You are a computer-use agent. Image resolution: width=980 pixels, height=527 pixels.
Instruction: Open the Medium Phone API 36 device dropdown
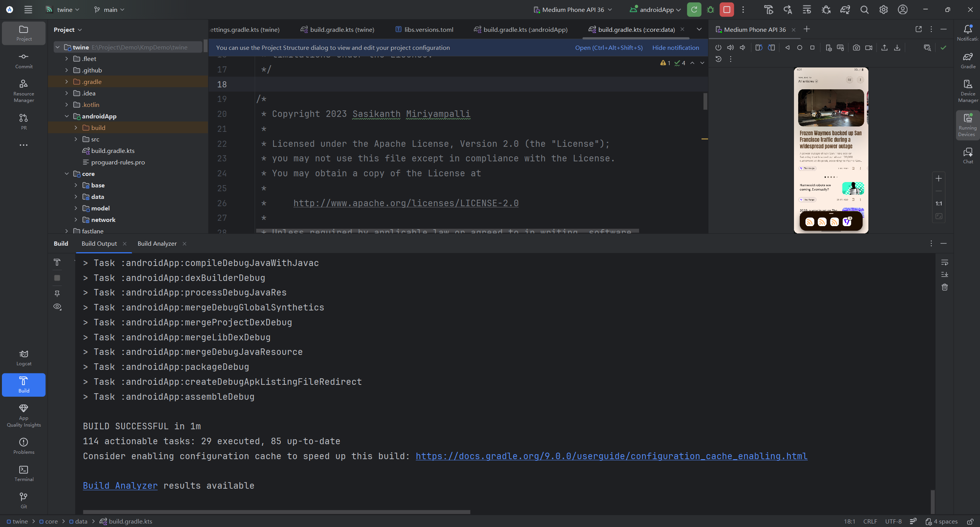(573, 10)
